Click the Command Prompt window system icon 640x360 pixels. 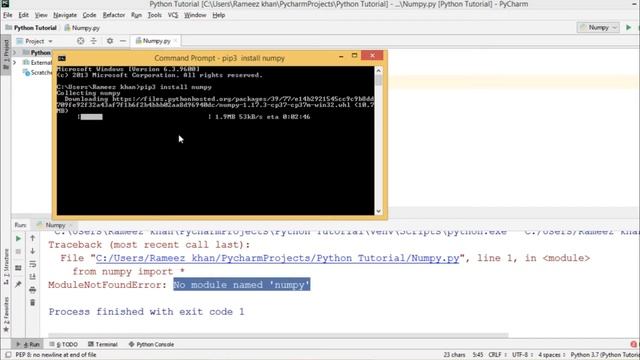coord(62,58)
